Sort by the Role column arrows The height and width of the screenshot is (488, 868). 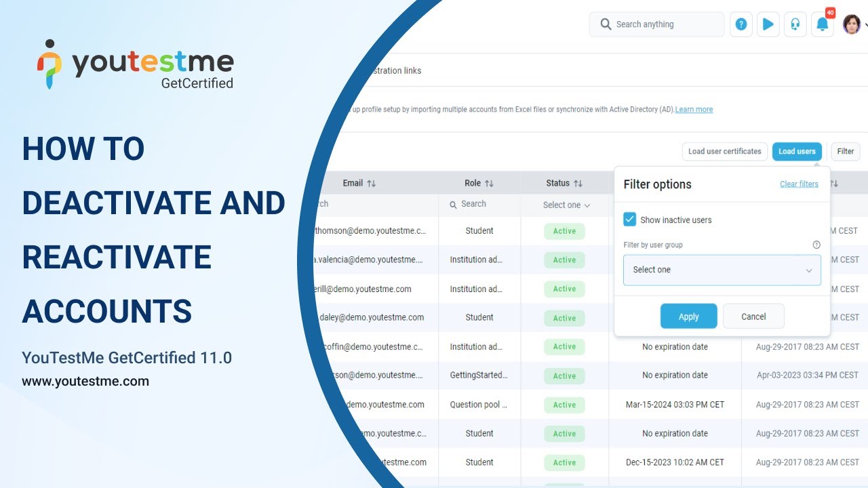point(489,183)
